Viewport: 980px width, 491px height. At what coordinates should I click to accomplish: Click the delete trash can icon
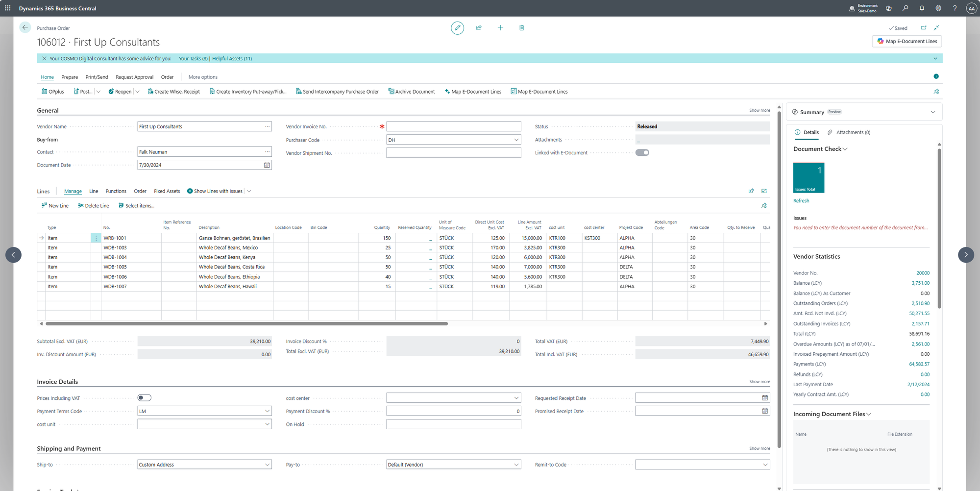521,28
